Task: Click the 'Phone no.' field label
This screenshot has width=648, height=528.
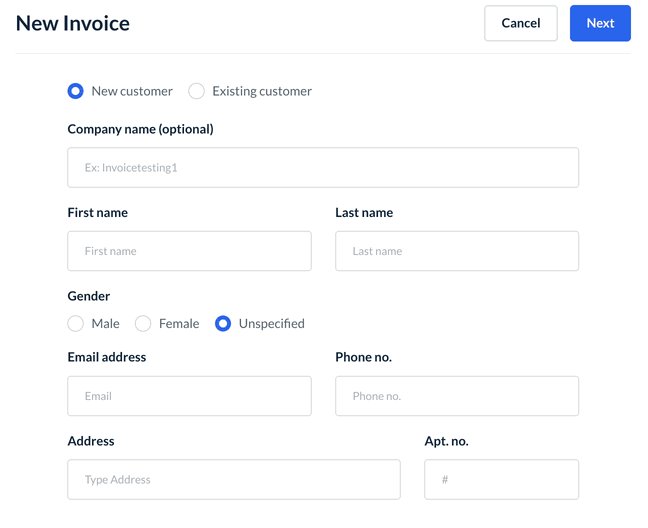Action: pyautogui.click(x=363, y=357)
